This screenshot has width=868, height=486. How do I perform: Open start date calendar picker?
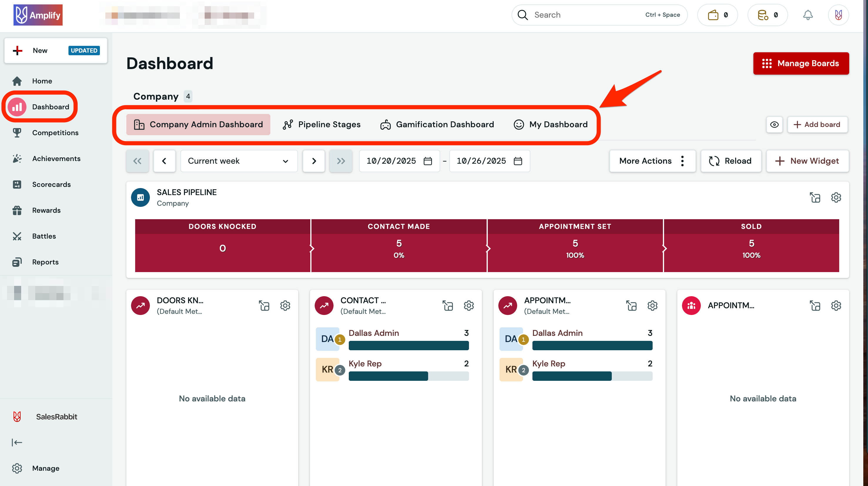[x=428, y=161]
